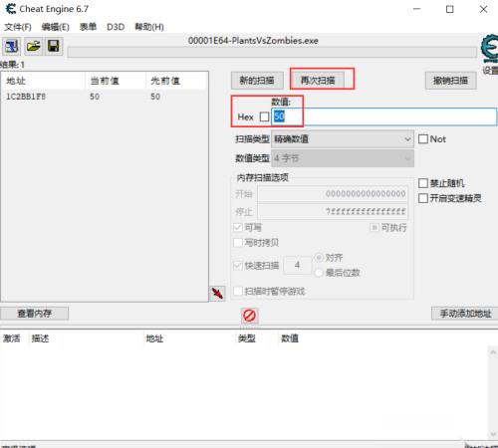Screen dimensions: 498x448
Task: Open Cheat Engine settings logo icon
Action: [489, 50]
